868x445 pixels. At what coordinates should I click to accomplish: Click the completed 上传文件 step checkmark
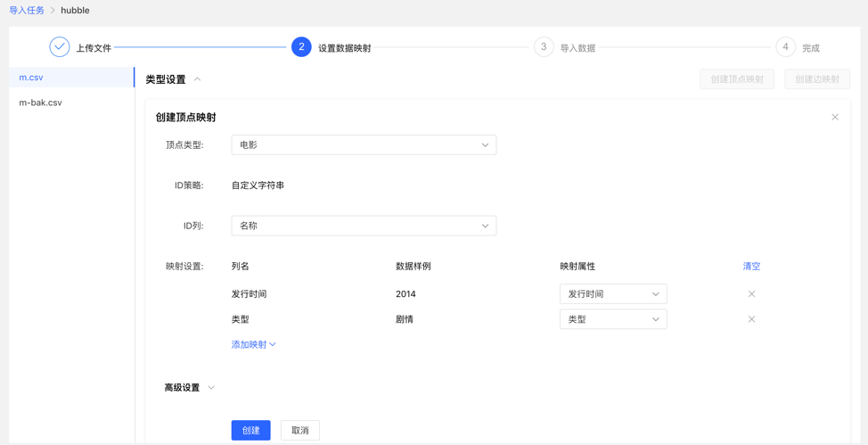point(60,47)
